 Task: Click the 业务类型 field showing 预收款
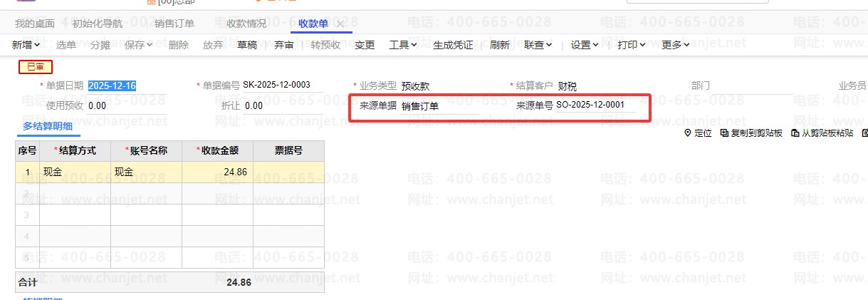[439, 86]
